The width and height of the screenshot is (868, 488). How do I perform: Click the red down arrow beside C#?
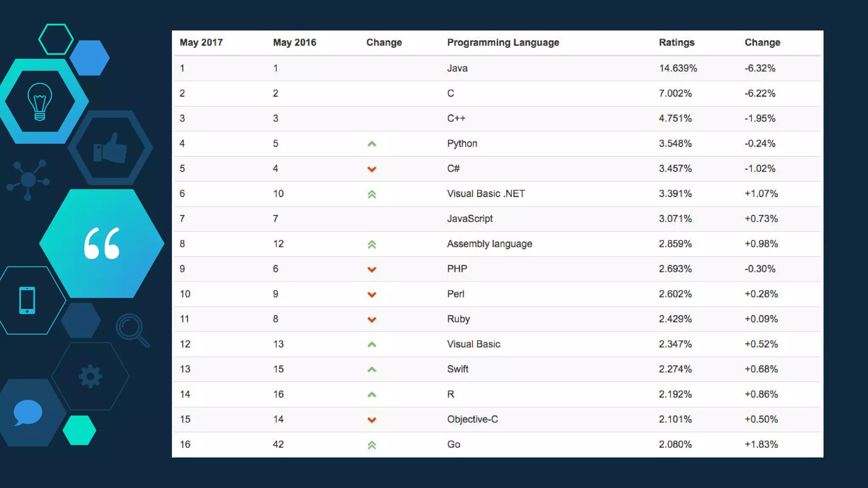click(372, 169)
